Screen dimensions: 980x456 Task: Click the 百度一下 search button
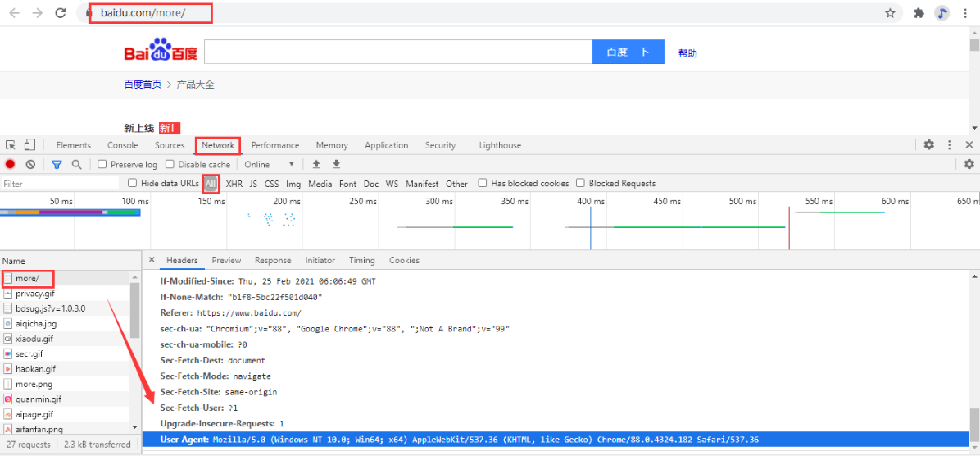tap(628, 52)
